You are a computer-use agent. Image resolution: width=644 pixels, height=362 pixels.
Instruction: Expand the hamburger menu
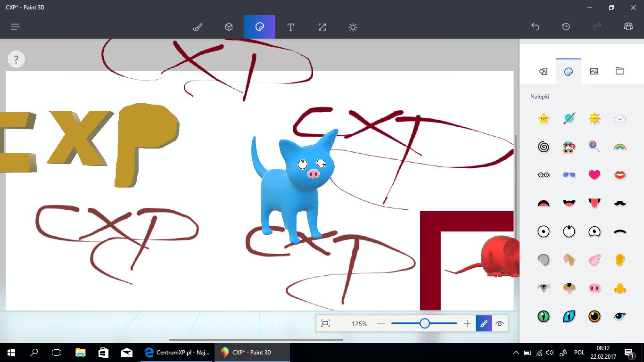click(16, 27)
